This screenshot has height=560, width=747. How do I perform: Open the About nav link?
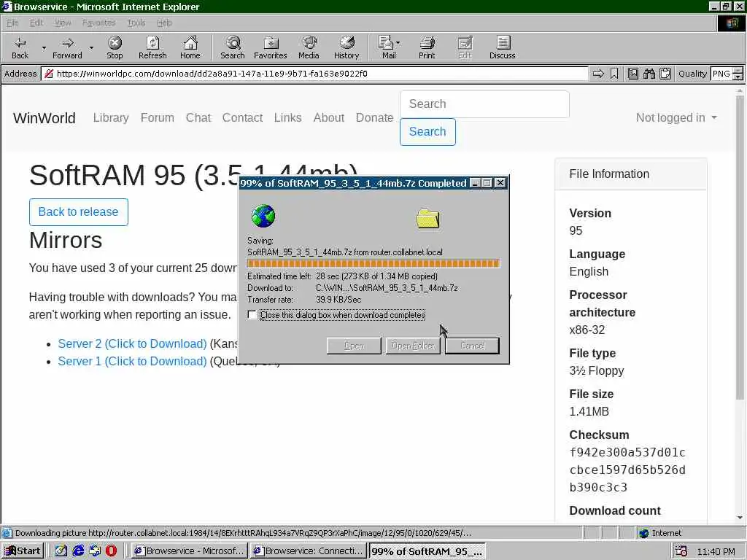click(329, 117)
